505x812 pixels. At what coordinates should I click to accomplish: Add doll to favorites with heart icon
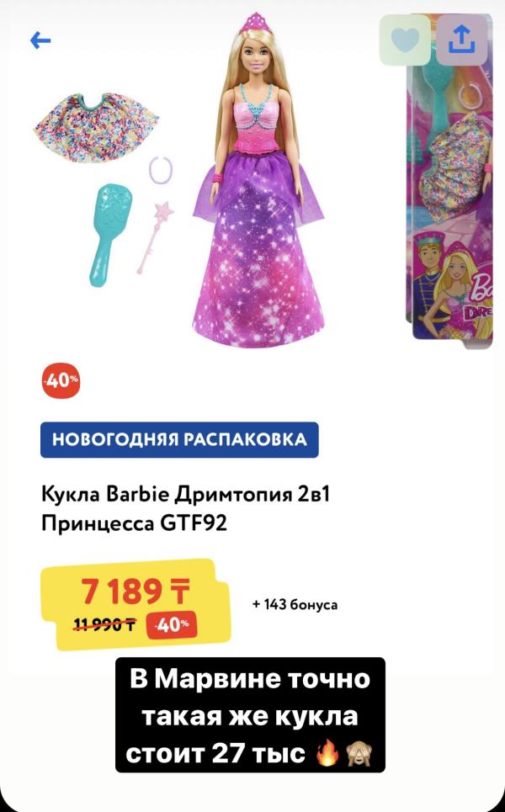click(x=405, y=40)
